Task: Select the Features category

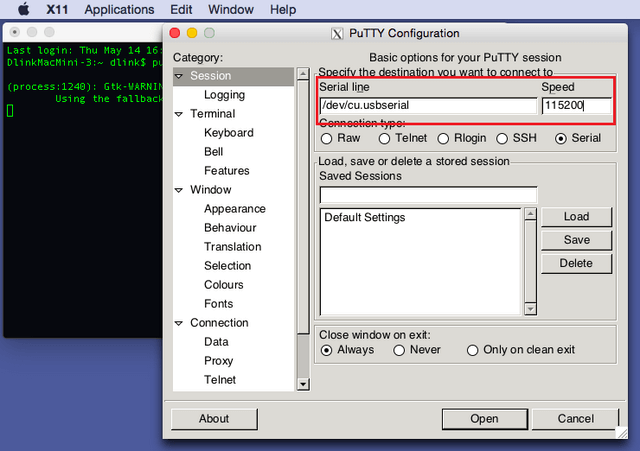Action: (227, 171)
